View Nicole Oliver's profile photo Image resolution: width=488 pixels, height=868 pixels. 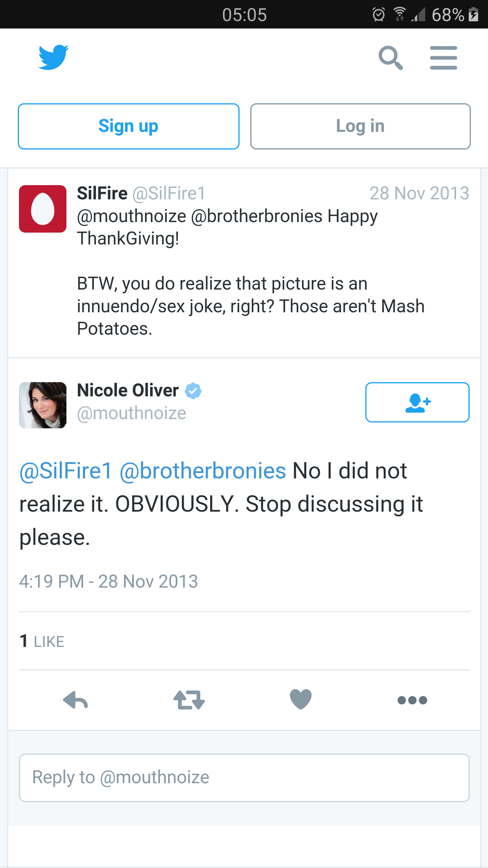pos(43,405)
